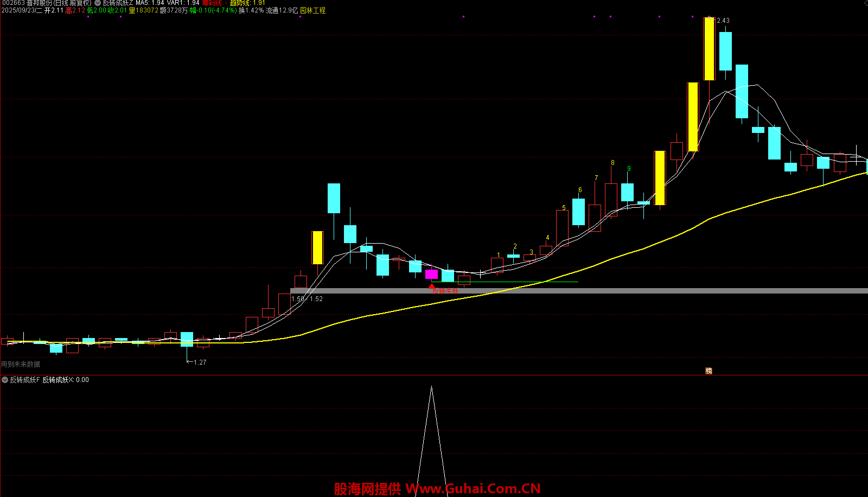Click the candle numbered 5
Image resolution: width=868 pixels, height=497 pixels.
pos(562,228)
